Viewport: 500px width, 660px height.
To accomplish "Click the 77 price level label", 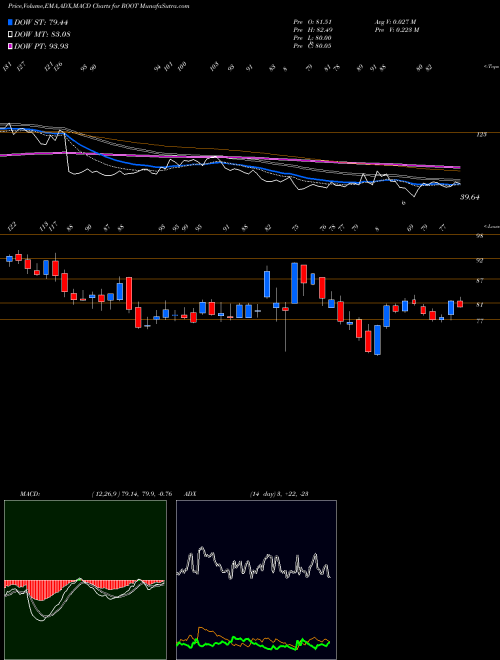I will (x=479, y=321).
